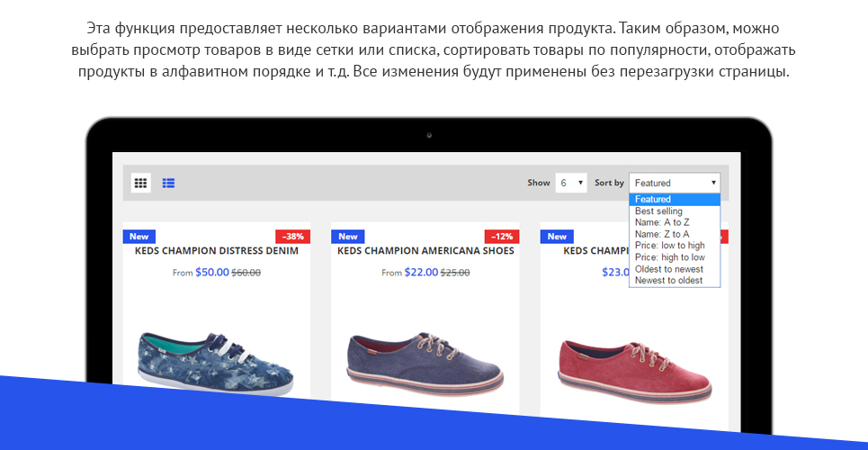Click the blue star-print denim shoe image
868x450 pixels.
(215, 363)
